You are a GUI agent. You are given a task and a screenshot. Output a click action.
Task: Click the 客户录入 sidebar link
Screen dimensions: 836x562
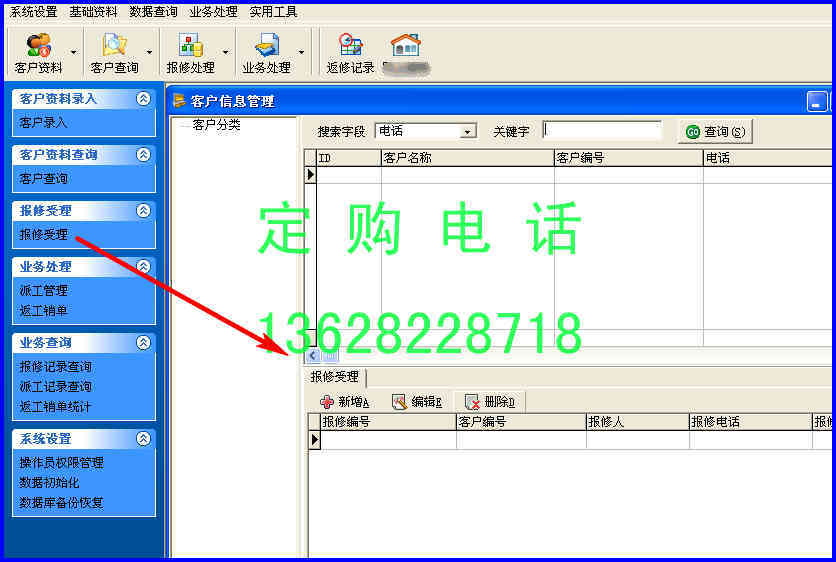coord(43,123)
